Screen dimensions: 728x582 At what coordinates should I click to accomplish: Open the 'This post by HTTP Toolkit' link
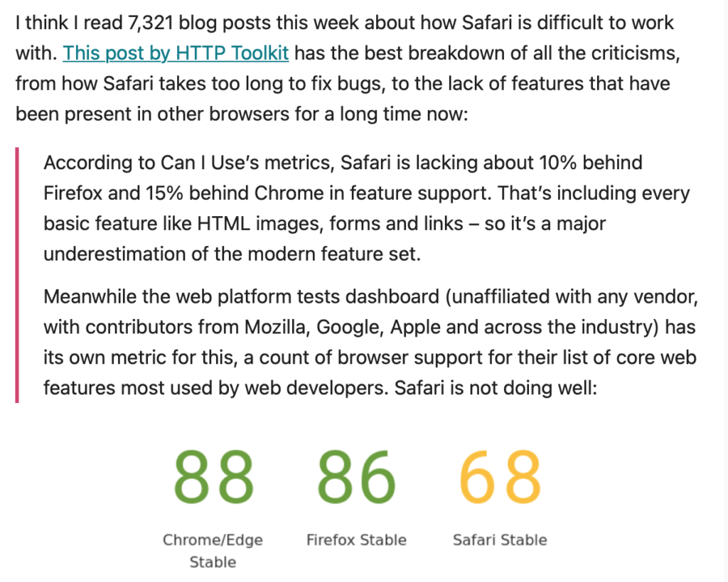[x=176, y=53]
